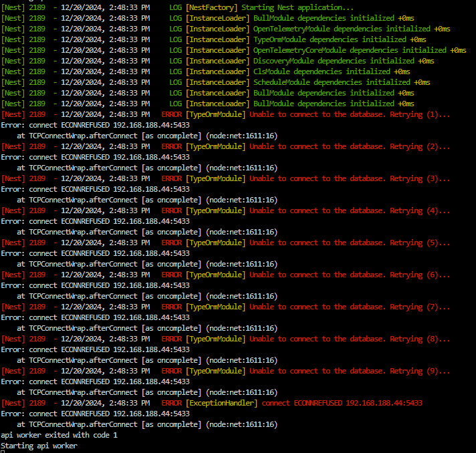Click the error message ending 'Retrying (3)...'
Viewport: 476px width, 453px height.
350,178
